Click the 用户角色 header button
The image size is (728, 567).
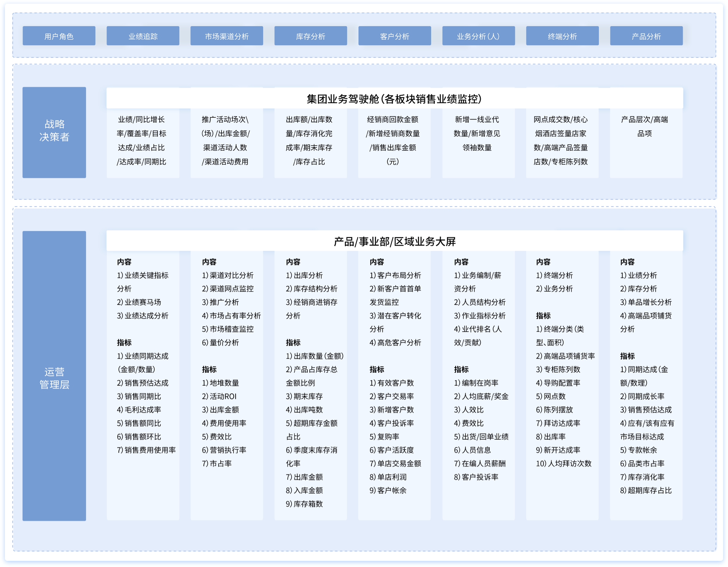(59, 36)
